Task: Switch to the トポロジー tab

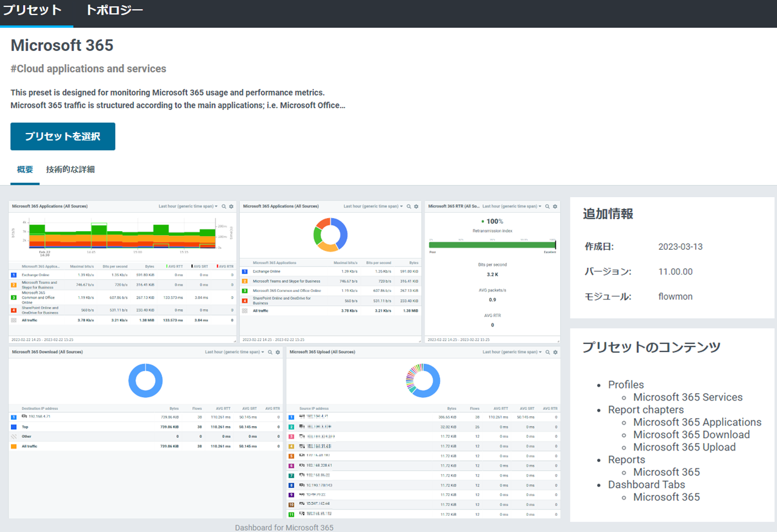Action: point(114,10)
